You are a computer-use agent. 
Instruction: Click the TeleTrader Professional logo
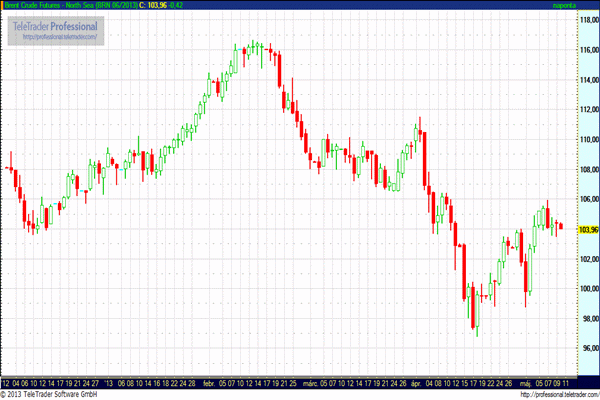pyautogui.click(x=60, y=25)
